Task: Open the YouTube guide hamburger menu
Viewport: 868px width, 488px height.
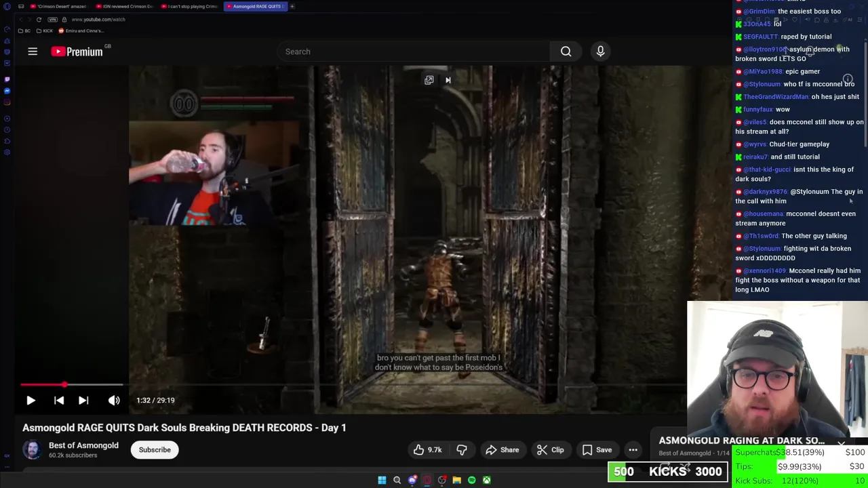Action: tap(33, 52)
